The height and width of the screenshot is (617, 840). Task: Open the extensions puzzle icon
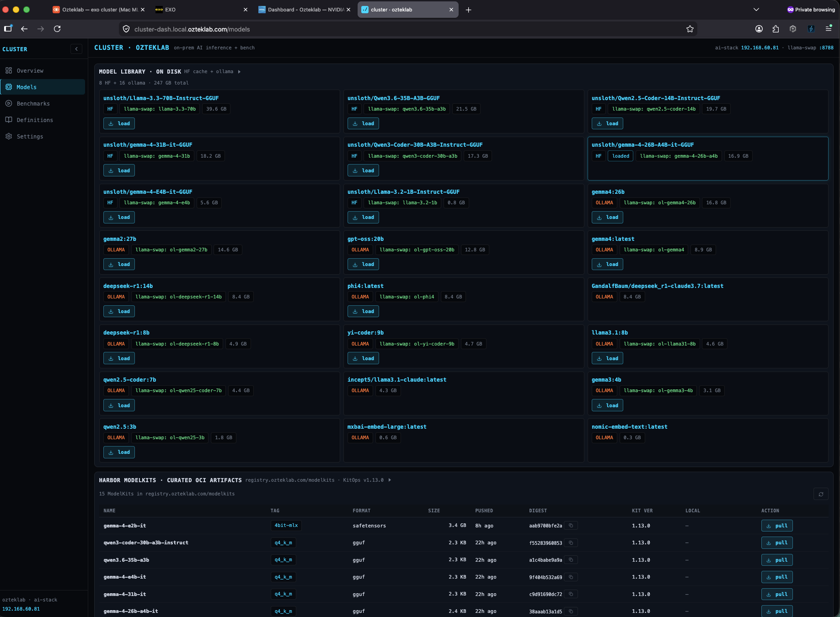click(776, 29)
